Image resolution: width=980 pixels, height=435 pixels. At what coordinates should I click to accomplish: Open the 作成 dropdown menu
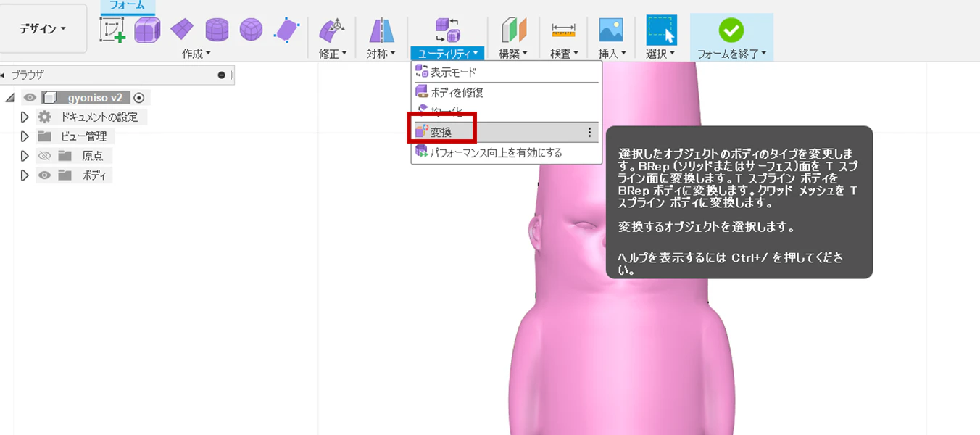(196, 54)
